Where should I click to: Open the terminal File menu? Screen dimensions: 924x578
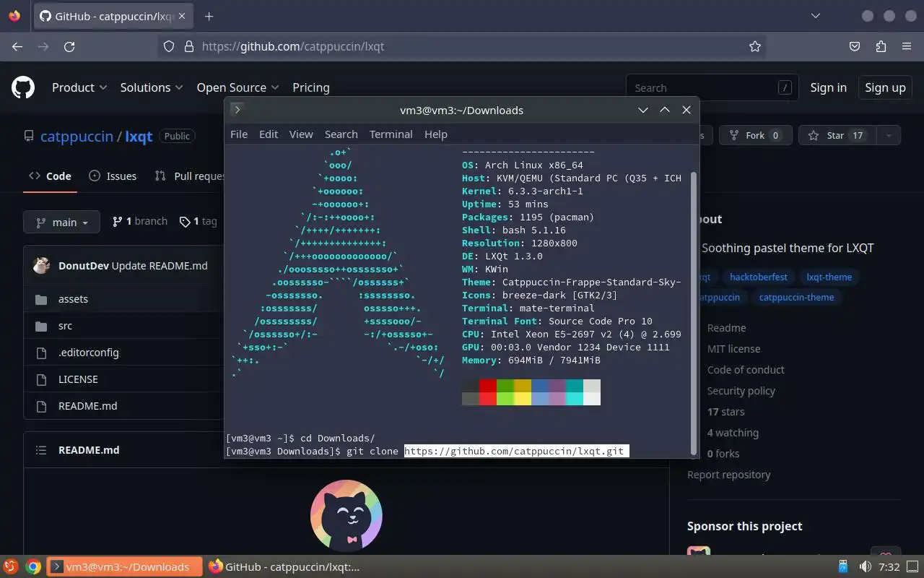[239, 134]
